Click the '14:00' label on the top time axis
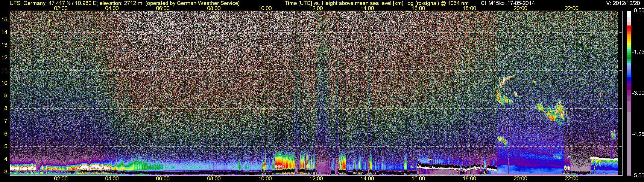644x182 pixels. tap(367, 8)
